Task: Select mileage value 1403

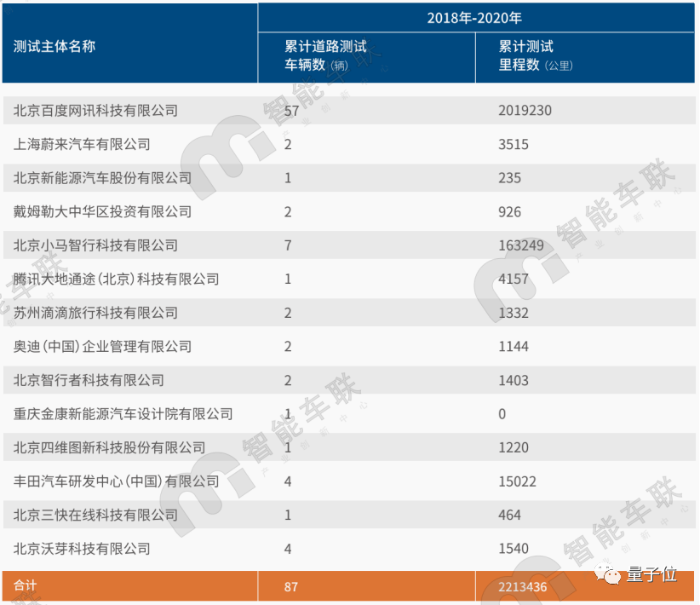Action: (514, 380)
